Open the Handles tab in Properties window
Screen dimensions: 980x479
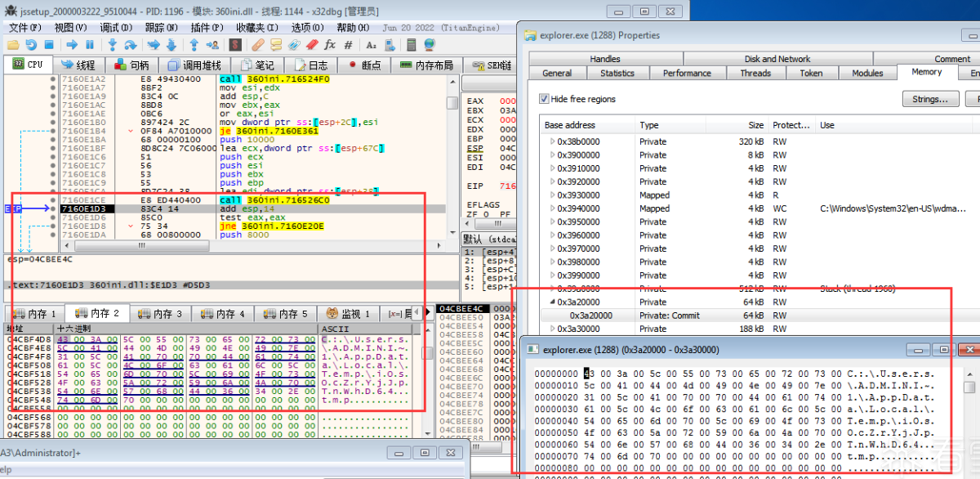click(605, 59)
